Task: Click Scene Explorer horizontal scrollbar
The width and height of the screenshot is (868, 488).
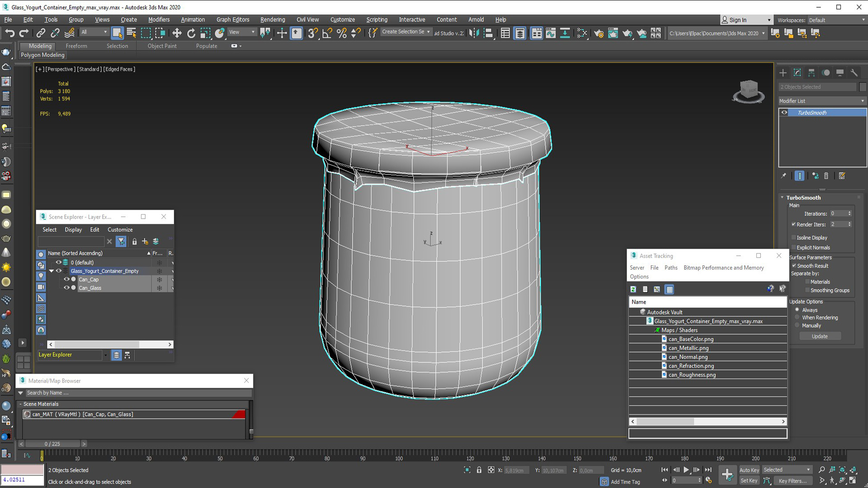Action: [97, 344]
